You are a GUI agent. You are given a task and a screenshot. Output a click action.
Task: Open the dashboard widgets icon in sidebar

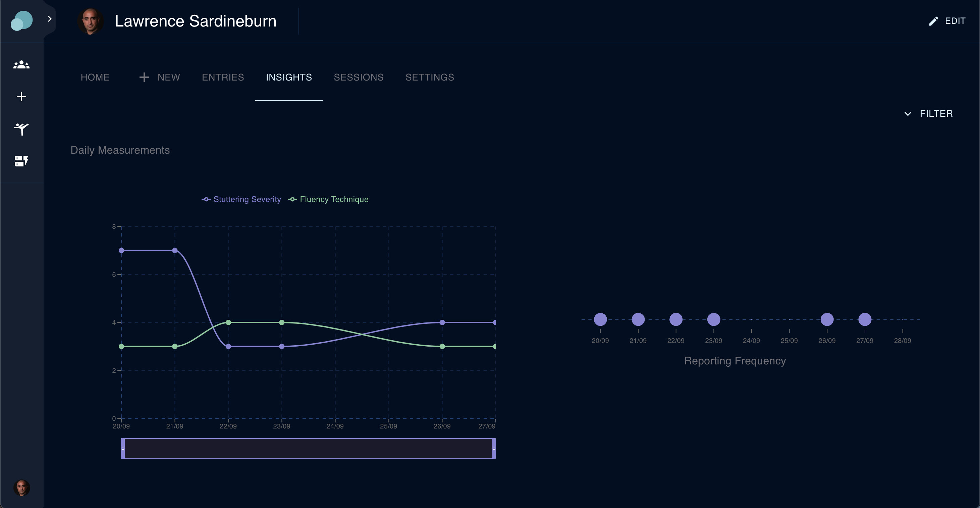pyautogui.click(x=21, y=161)
